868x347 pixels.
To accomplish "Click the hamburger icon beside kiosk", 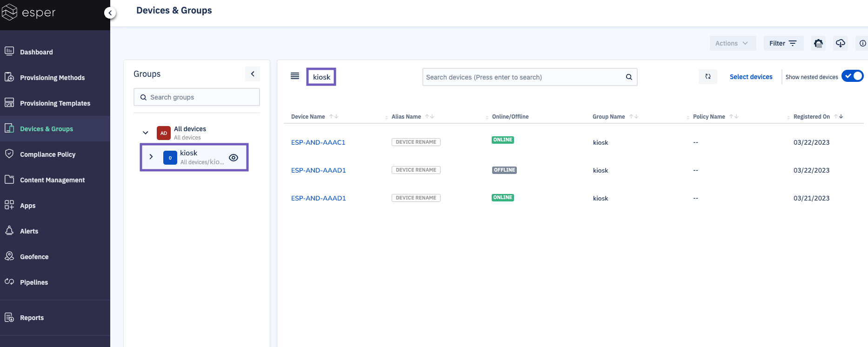I will click(295, 76).
